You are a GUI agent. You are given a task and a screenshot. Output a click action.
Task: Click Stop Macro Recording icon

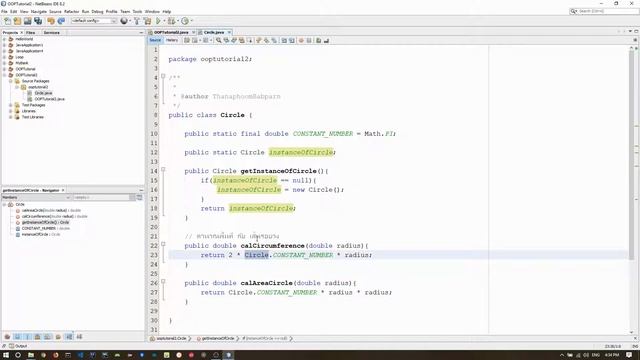point(309,40)
